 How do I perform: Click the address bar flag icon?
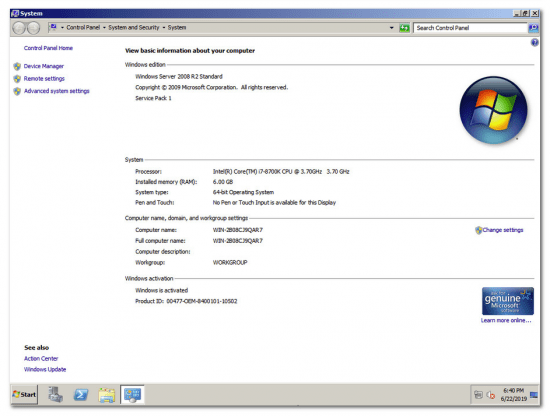coord(53,27)
